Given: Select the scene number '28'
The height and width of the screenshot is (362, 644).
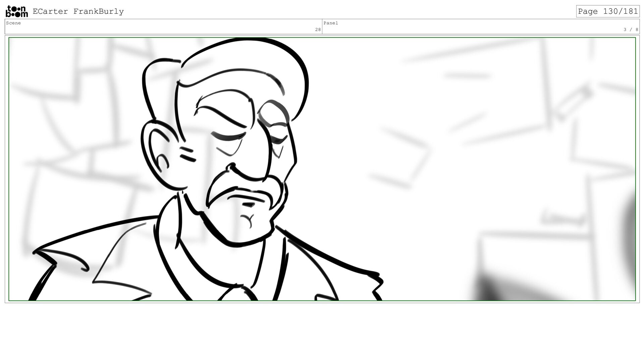Looking at the screenshot, I should tap(318, 30).
